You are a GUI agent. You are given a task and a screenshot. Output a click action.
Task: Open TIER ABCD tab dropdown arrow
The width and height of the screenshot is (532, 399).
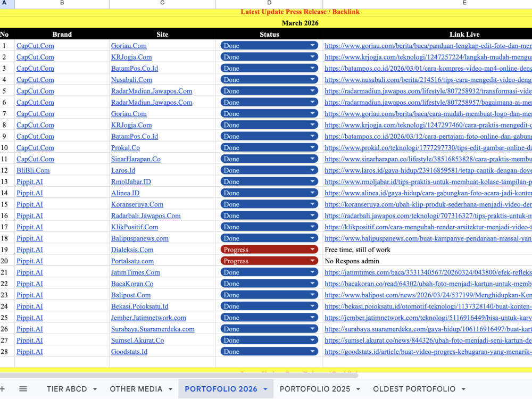coord(95,389)
